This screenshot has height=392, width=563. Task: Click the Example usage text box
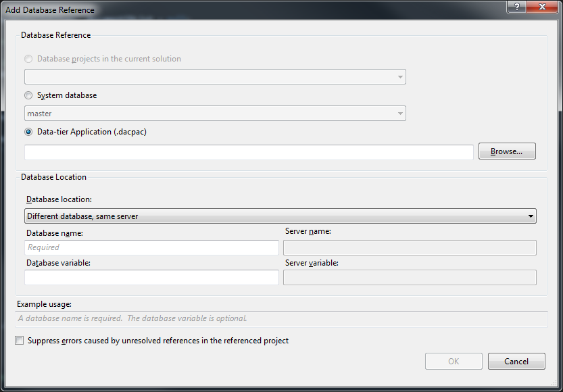pos(280,318)
